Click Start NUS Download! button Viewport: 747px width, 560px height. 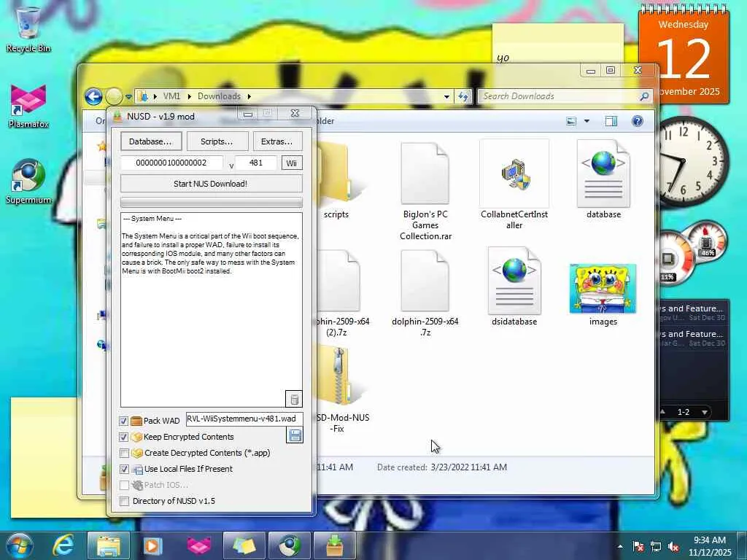[211, 184]
